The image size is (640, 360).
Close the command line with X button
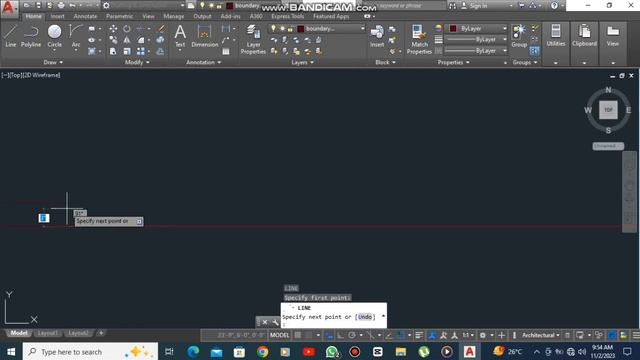point(264,322)
